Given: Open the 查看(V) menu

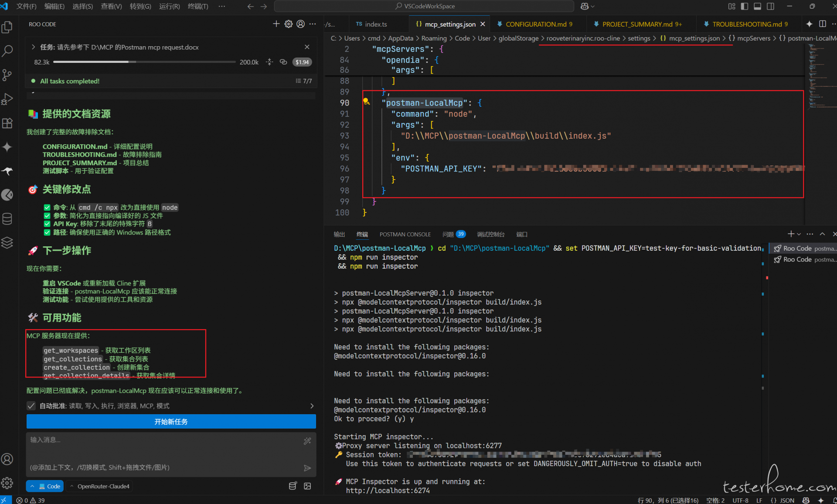Looking at the screenshot, I should click(111, 6).
